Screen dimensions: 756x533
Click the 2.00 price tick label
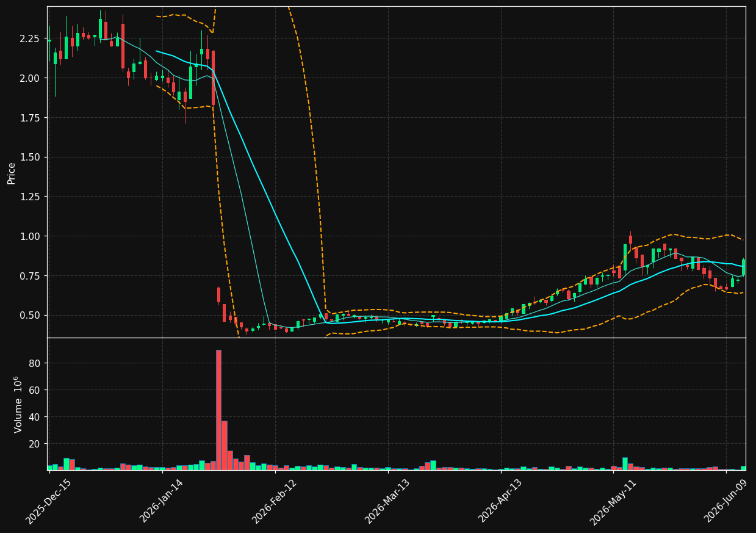[x=31, y=78]
